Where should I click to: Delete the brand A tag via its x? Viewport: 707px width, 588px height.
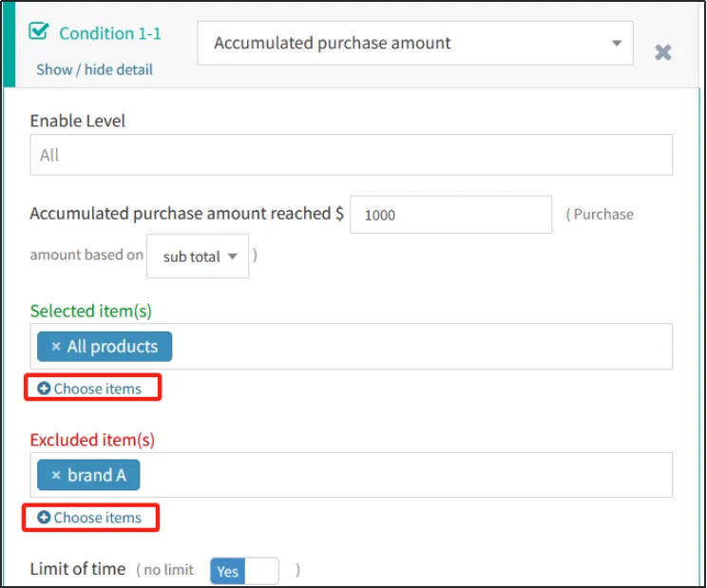55,475
